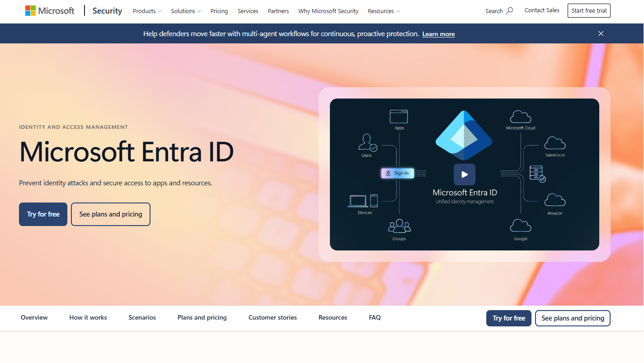Click See plans and pricing in the hero
The width and height of the screenshot is (644, 363).
(x=111, y=214)
